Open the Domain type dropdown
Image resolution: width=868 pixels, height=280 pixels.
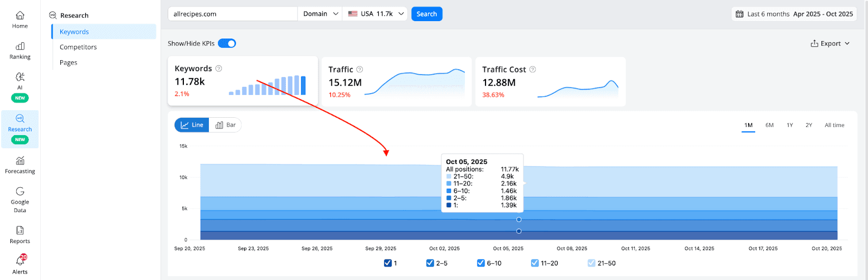coord(320,14)
